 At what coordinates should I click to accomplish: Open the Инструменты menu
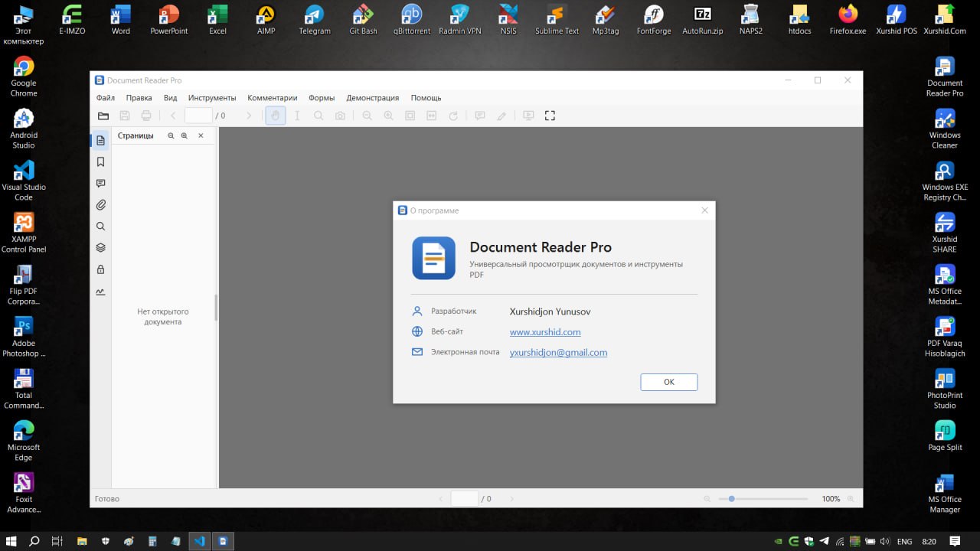[212, 98]
